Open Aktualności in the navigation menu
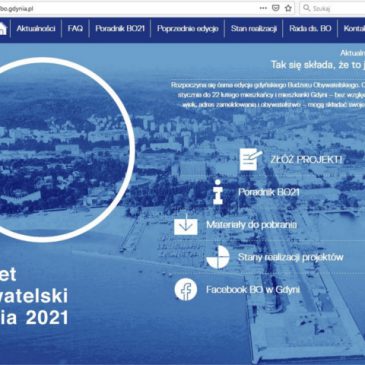This screenshot has width=365, height=365. pos(36,29)
